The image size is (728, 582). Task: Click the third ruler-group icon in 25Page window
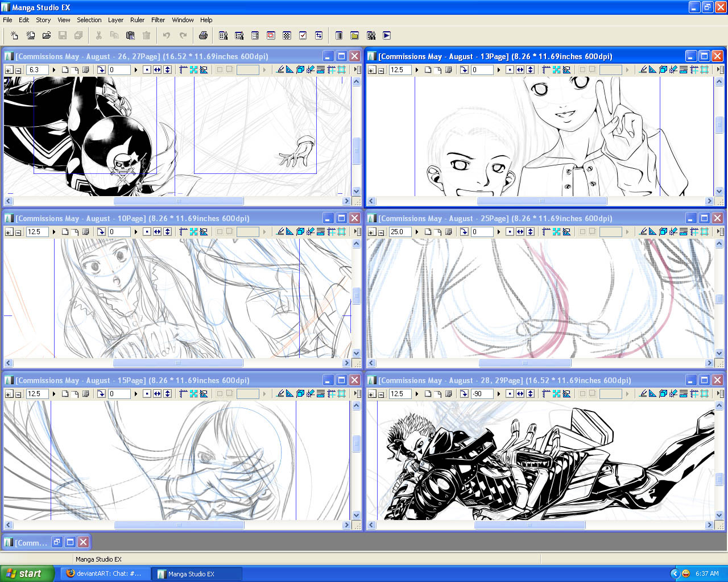pyautogui.click(x=566, y=232)
